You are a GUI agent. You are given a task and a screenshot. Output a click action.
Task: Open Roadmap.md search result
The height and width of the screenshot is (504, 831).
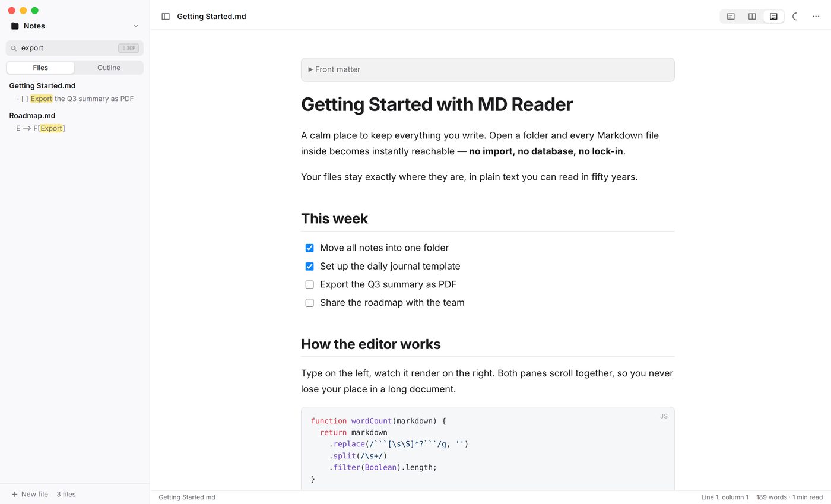point(32,116)
